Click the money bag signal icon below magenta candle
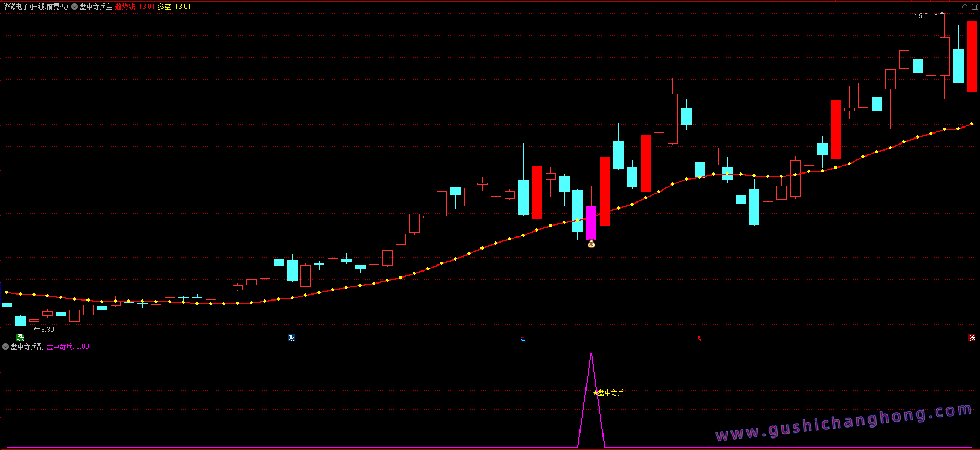Screen dimensions: 980x450 (x=591, y=244)
